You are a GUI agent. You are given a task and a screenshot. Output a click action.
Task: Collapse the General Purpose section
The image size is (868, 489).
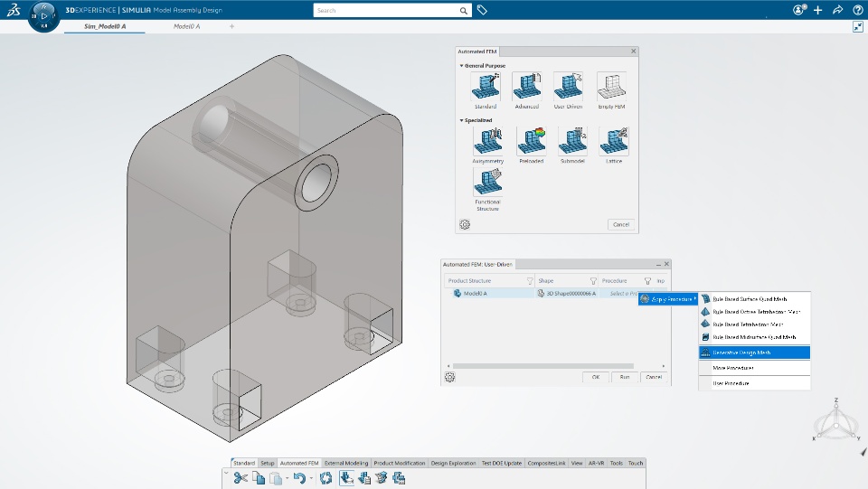coord(462,66)
